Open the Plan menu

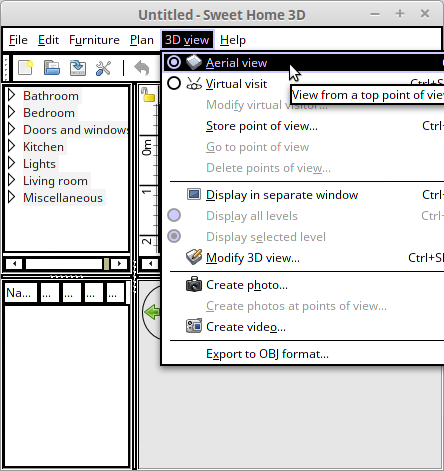pyautogui.click(x=142, y=40)
